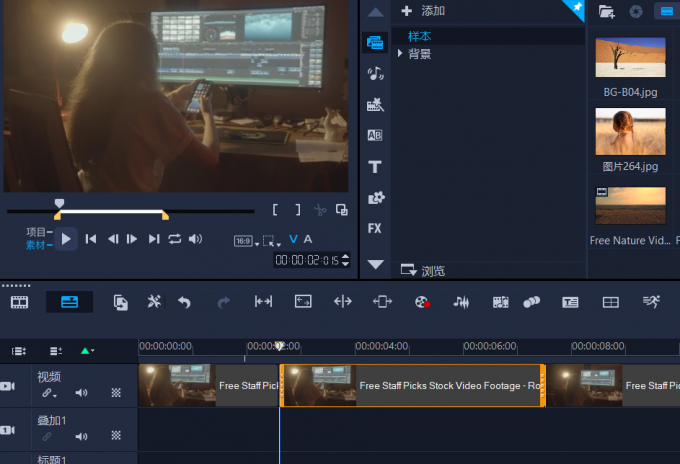This screenshot has width=680, height=464.
Task: Toggle repeat loop playback
Action: coord(175,239)
